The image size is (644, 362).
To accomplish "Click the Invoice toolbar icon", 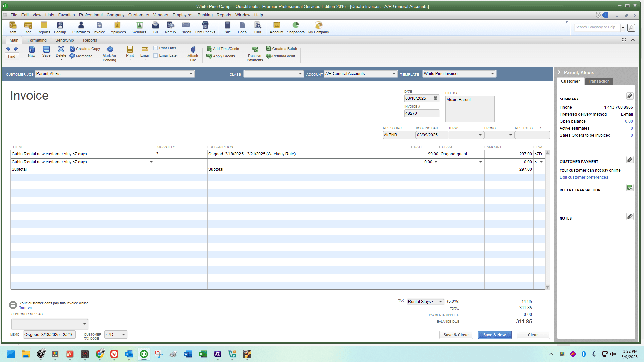I will (99, 27).
